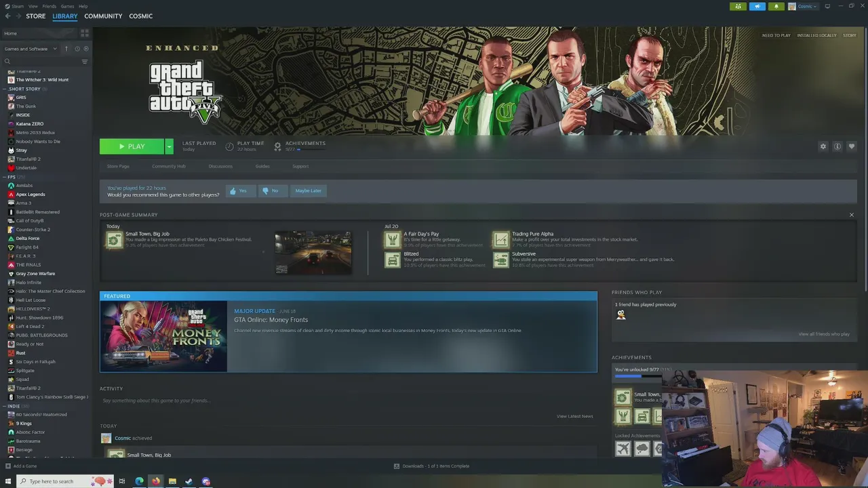Image resolution: width=868 pixels, height=488 pixels.
Task: Open game settings gear icon
Action: 823,146
